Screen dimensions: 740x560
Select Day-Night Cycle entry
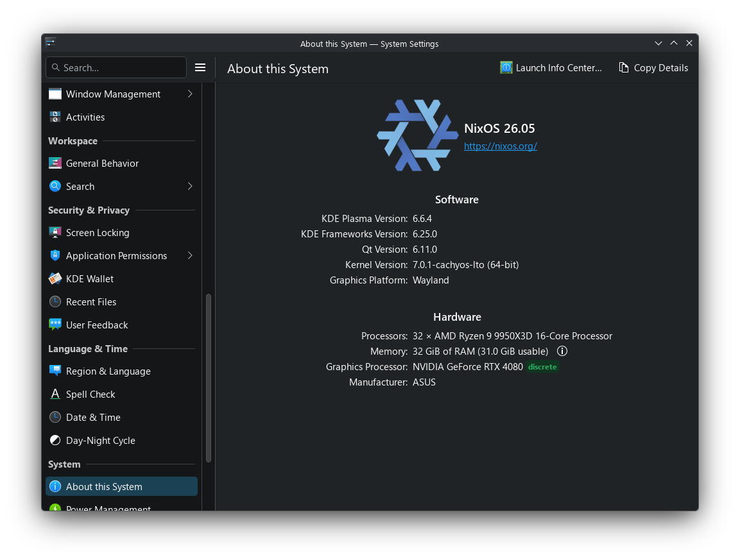coord(121,441)
